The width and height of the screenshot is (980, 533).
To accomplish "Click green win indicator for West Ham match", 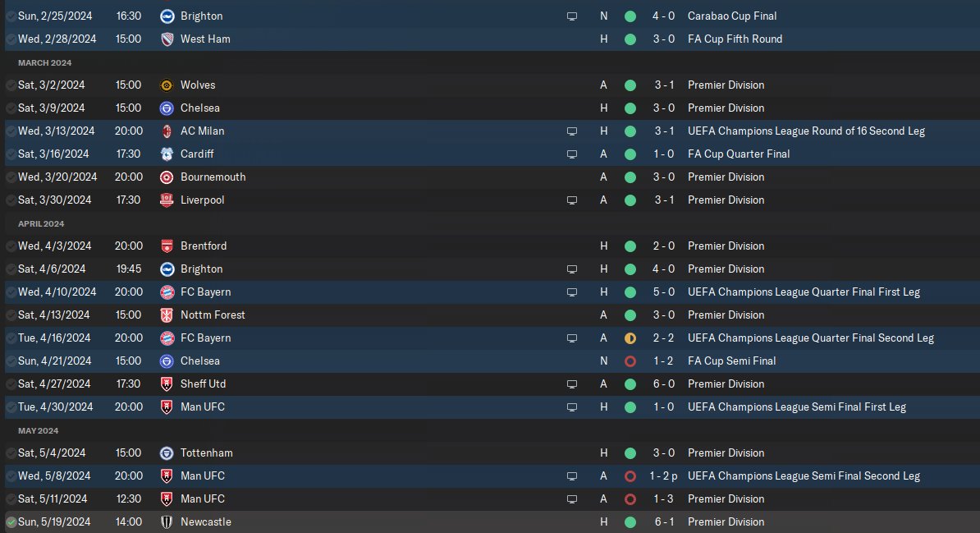I will coord(630,39).
